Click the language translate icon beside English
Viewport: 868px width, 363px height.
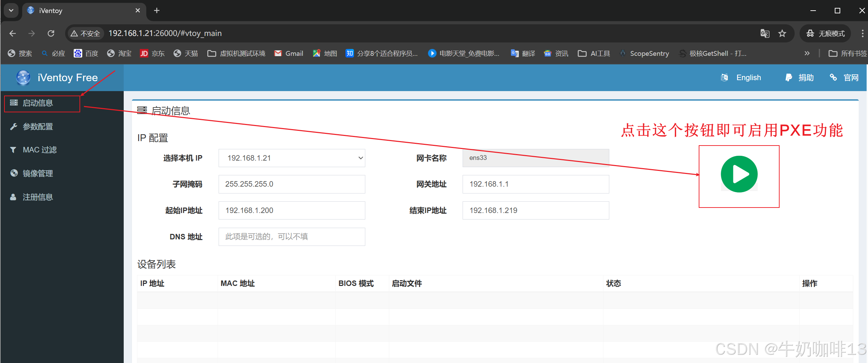click(x=724, y=78)
